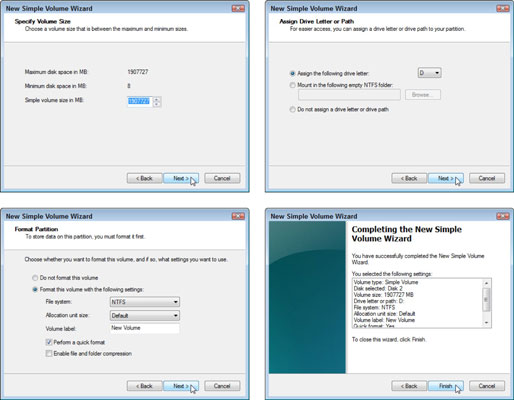Close the Format Partition wizard window
Screen dimensions: 514x400
click(x=238, y=216)
